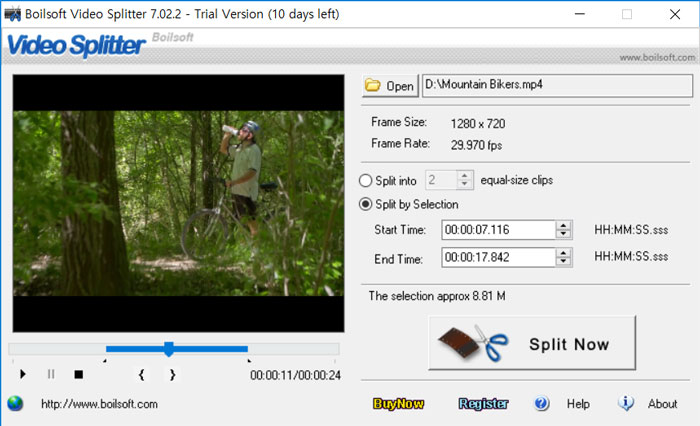Click the BuyNow link
The width and height of the screenshot is (700, 426).
(398, 404)
